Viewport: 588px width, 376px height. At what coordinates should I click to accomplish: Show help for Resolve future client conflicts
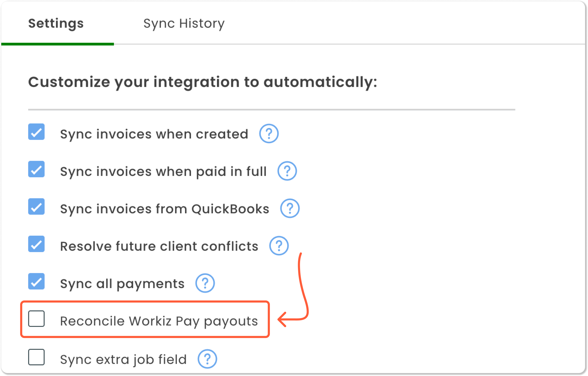tap(279, 246)
